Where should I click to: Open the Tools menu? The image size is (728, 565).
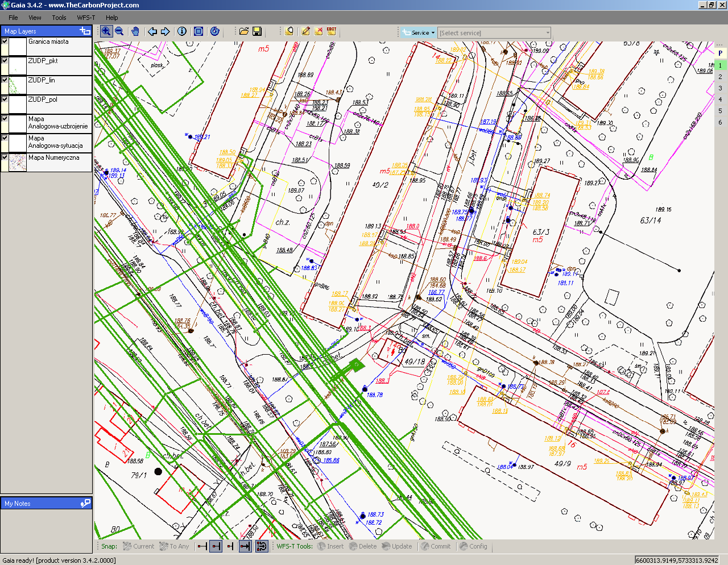59,18
